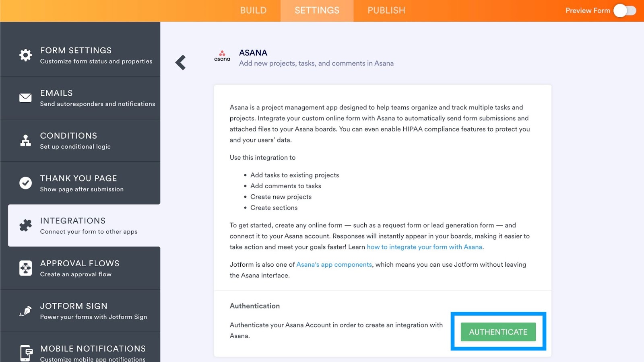
Task: Switch to the Build tab
Action: 253,10
